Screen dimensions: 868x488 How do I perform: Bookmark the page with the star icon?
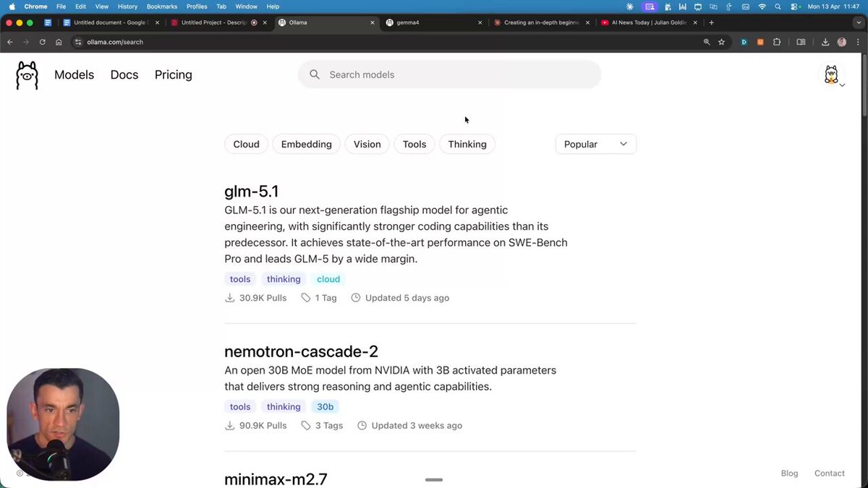[721, 42]
